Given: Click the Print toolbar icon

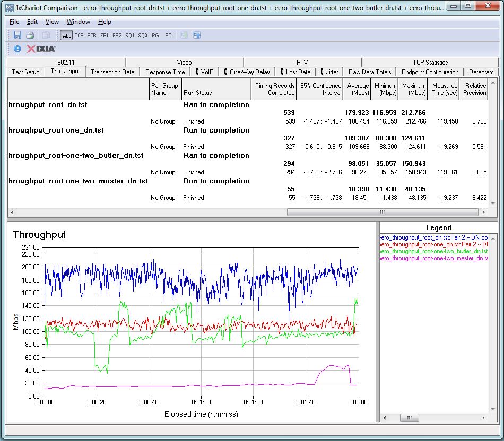Looking at the screenshot, I should tap(30, 35).
